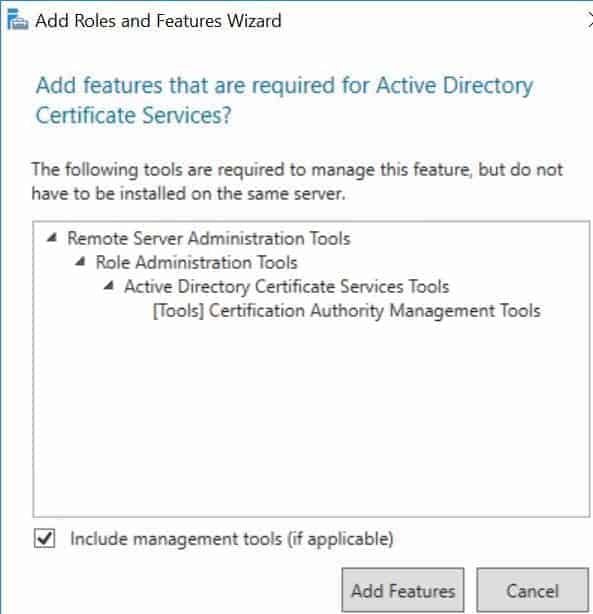Dismiss the dialog with Cancel
593x614 pixels.
(532, 591)
